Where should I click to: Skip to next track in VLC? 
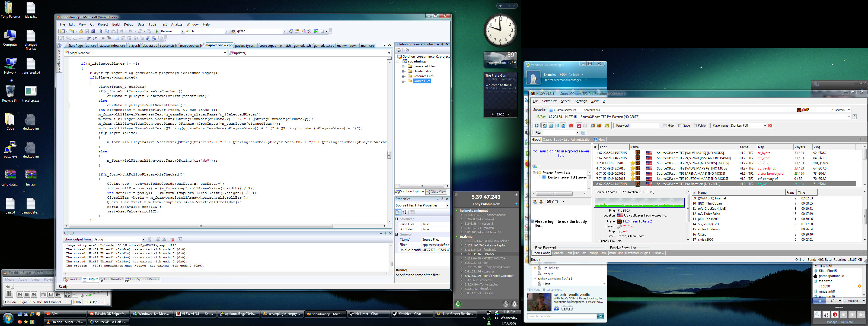34,294
